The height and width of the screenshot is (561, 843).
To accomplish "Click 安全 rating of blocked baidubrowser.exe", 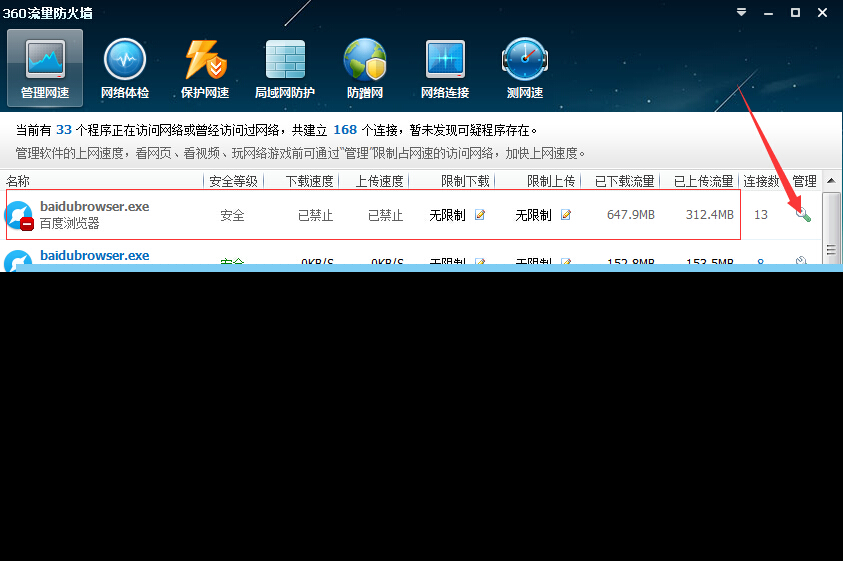I will tap(232, 215).
